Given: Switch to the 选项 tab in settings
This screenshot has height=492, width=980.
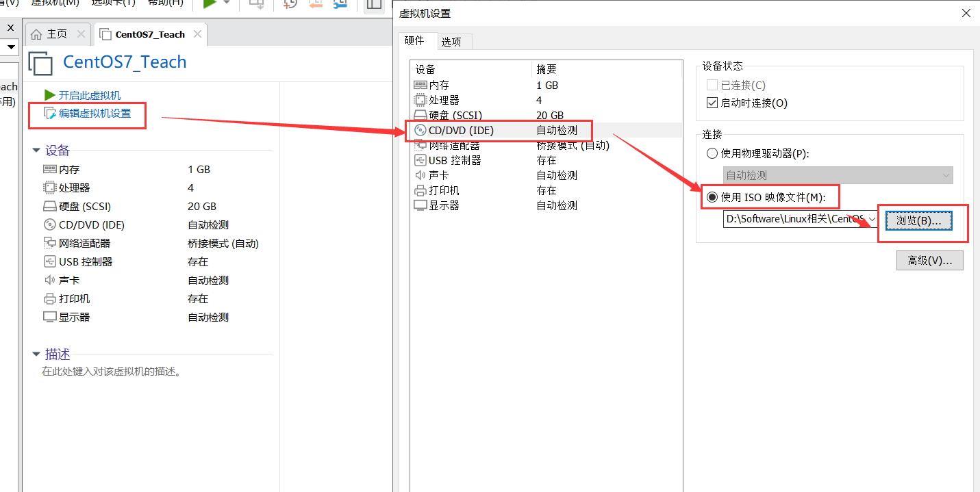Looking at the screenshot, I should [451, 42].
